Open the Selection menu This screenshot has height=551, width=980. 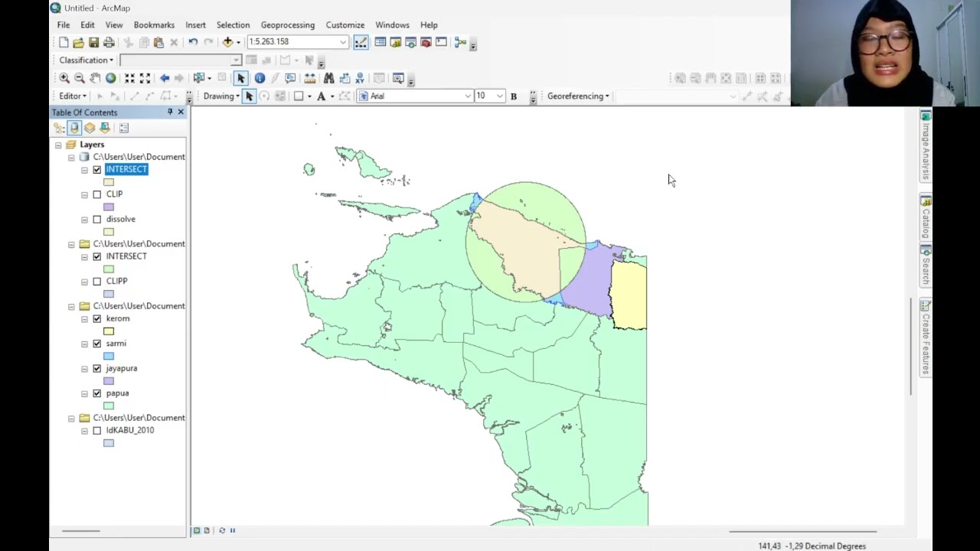233,25
